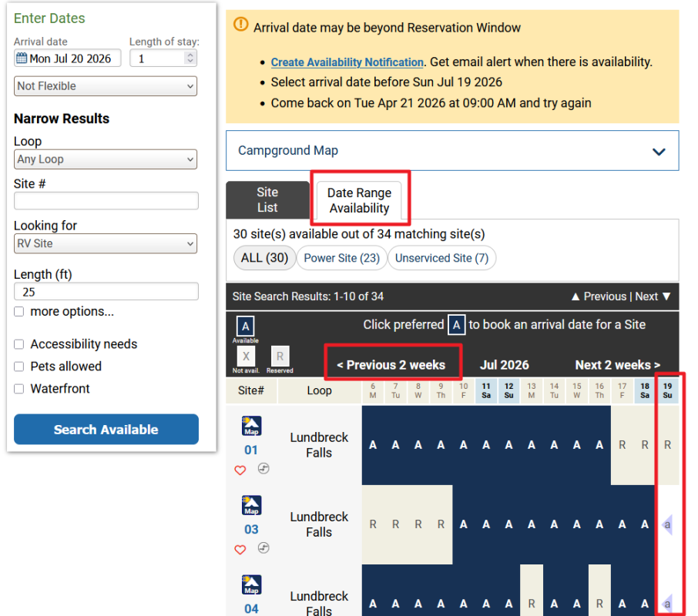
Task: Check the Pets allowed option
Action: point(19,367)
